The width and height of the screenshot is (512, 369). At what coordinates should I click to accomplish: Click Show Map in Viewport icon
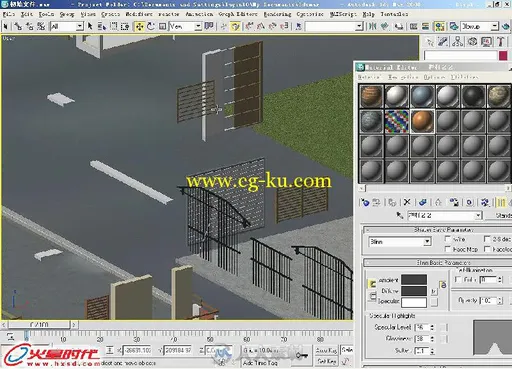click(x=485, y=202)
